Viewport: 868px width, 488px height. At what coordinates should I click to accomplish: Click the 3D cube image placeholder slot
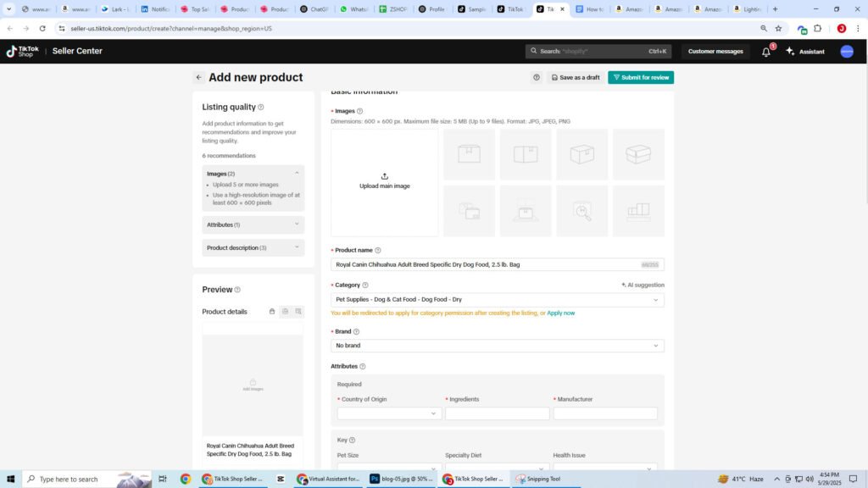pos(581,154)
